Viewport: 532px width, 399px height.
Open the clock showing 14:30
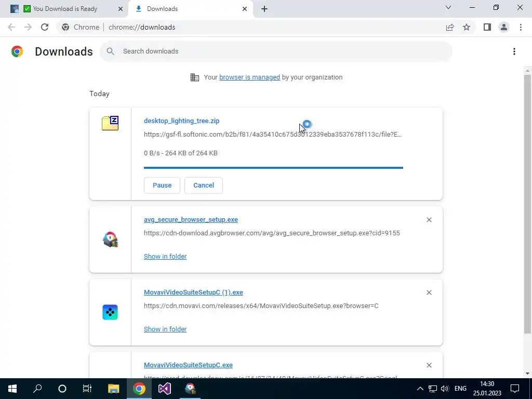[x=487, y=389]
